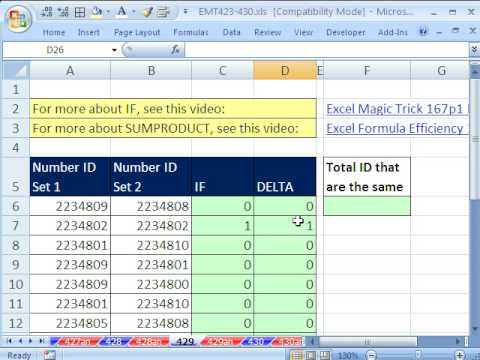
Task: Open the Data ribbon tab
Action: tap(232, 32)
